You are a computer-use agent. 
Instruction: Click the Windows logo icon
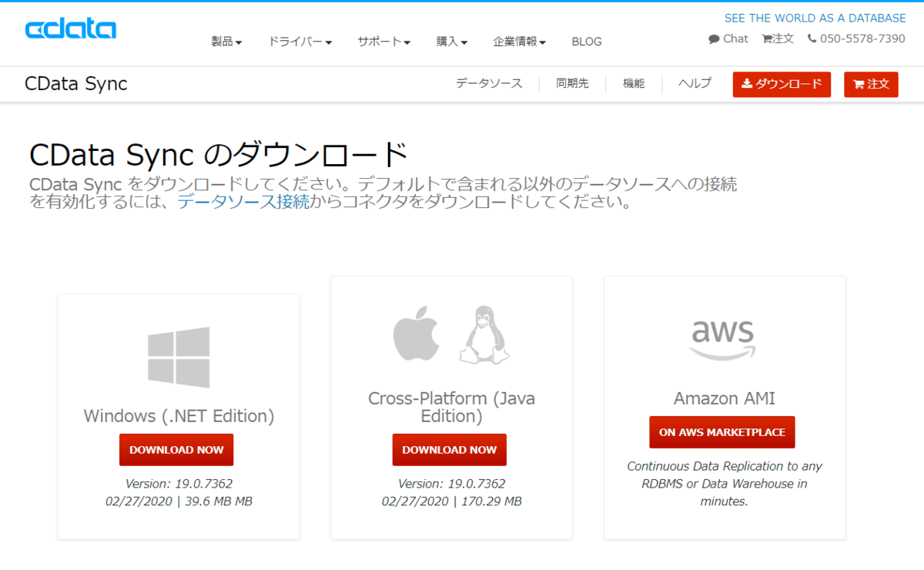[179, 357]
